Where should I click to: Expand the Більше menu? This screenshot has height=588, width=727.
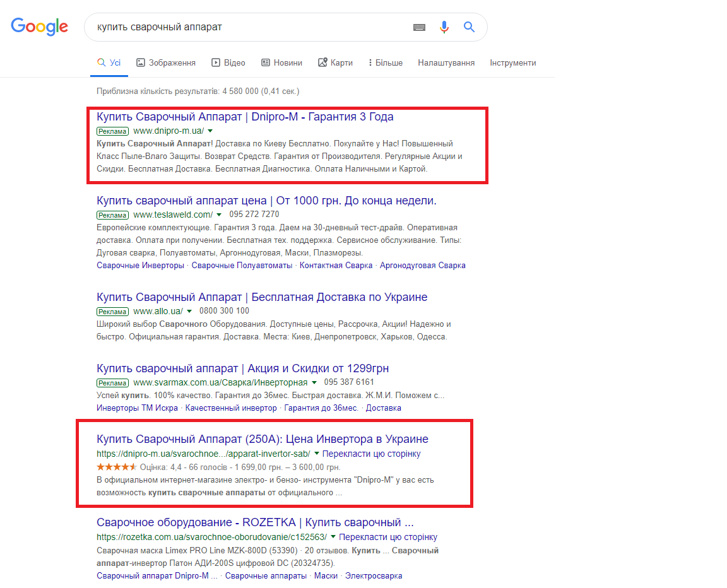[x=385, y=62]
